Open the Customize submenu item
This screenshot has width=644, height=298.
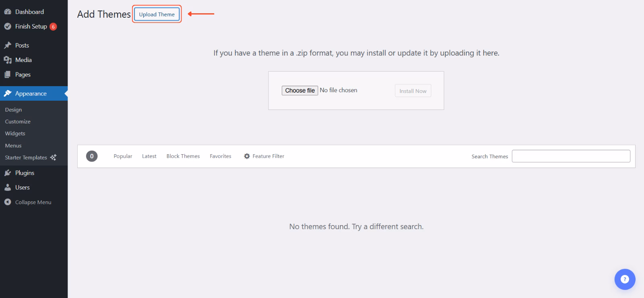(x=18, y=122)
